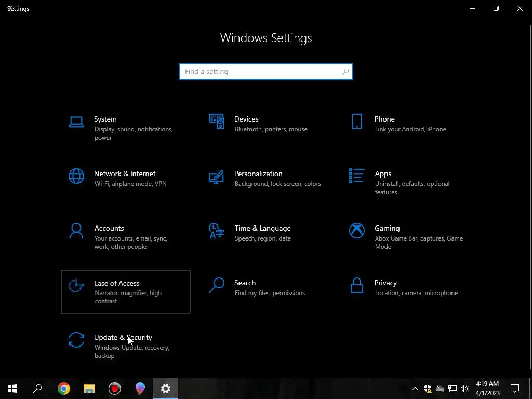Click 'Background, lock screen, colors' description
This screenshot has height=399, width=532.
(x=277, y=184)
